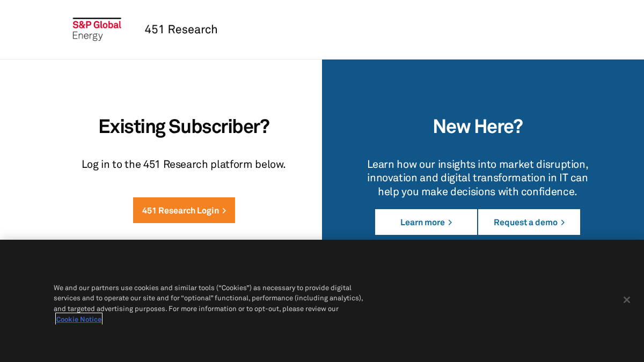Screen dimensions: 644x362
Task: Open the 451 Research header title
Action: 181,29
